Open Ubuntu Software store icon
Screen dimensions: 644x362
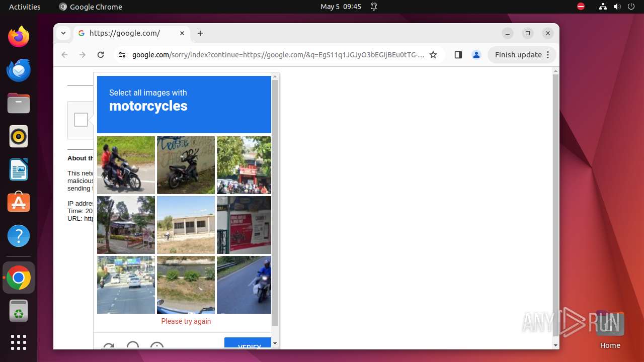coord(19,203)
